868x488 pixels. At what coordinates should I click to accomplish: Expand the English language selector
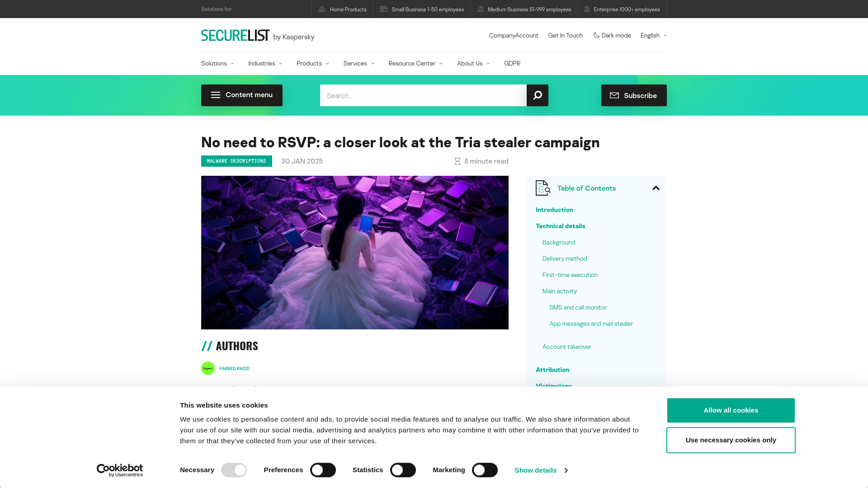[x=653, y=35]
